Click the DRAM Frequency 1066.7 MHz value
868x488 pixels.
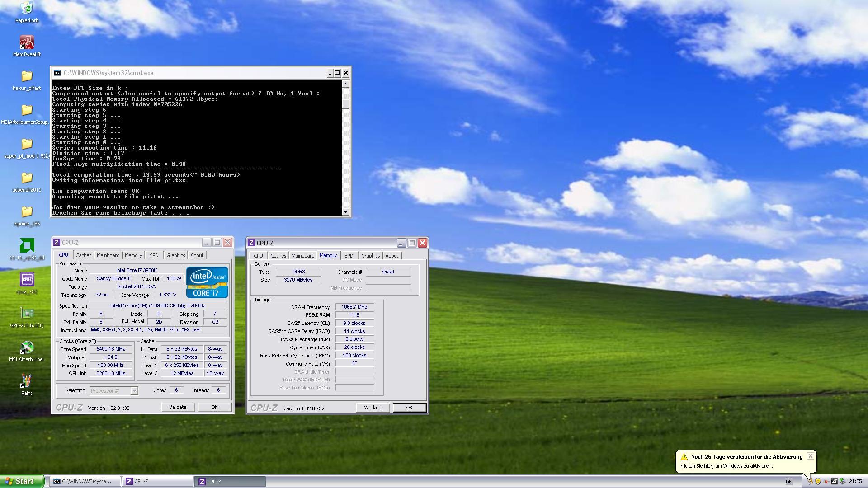(x=354, y=307)
